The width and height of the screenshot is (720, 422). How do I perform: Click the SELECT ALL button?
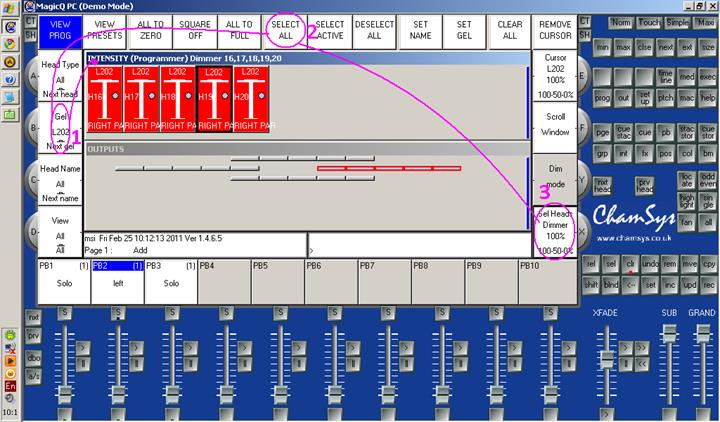[285, 32]
